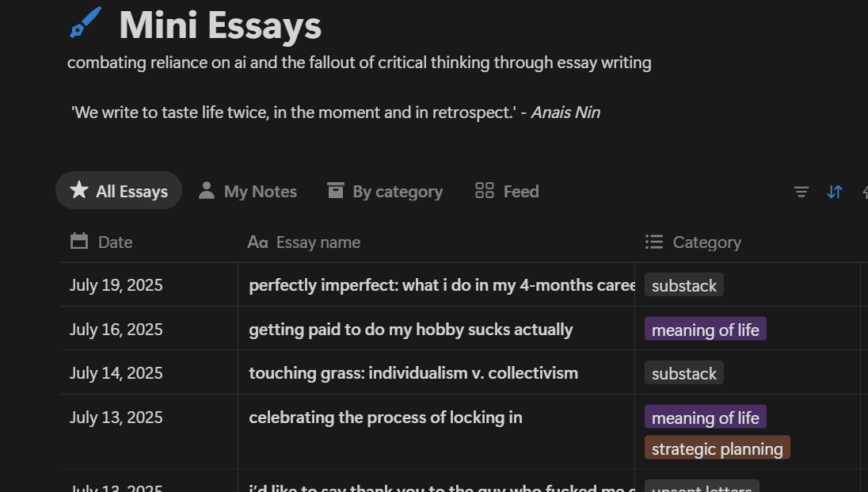Click purple 'meaning of life' tag on July 16
The height and width of the screenshot is (492, 868).
[x=705, y=330]
